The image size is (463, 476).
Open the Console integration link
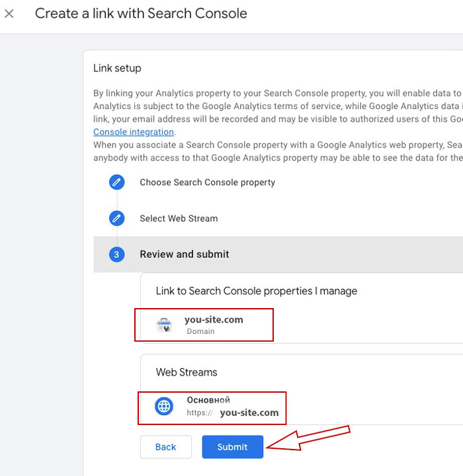(134, 132)
